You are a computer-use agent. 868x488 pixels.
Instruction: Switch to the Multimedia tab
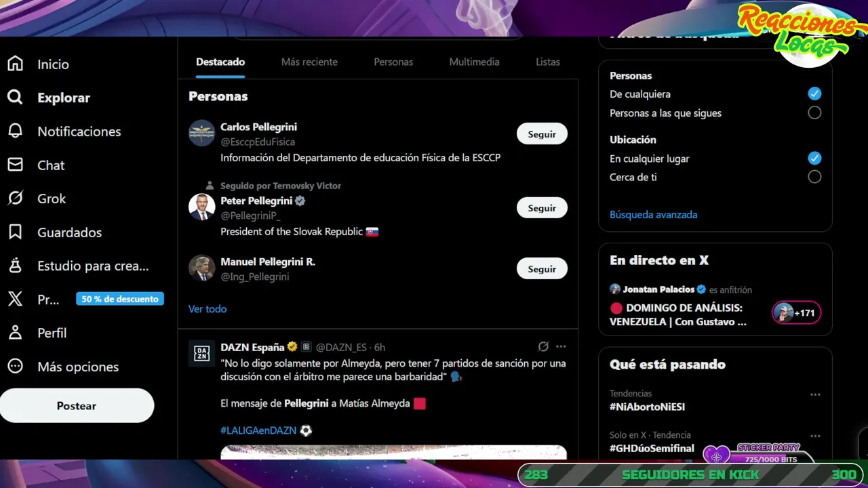point(474,62)
